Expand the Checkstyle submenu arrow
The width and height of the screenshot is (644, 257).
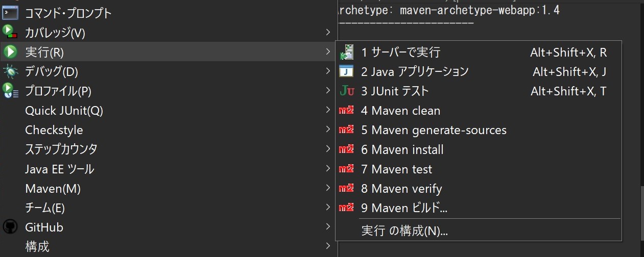click(328, 130)
